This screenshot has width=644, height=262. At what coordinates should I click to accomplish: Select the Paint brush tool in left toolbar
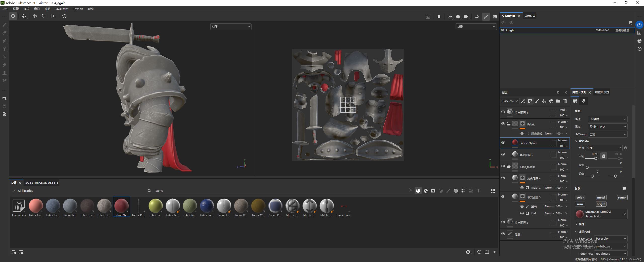coord(4,25)
